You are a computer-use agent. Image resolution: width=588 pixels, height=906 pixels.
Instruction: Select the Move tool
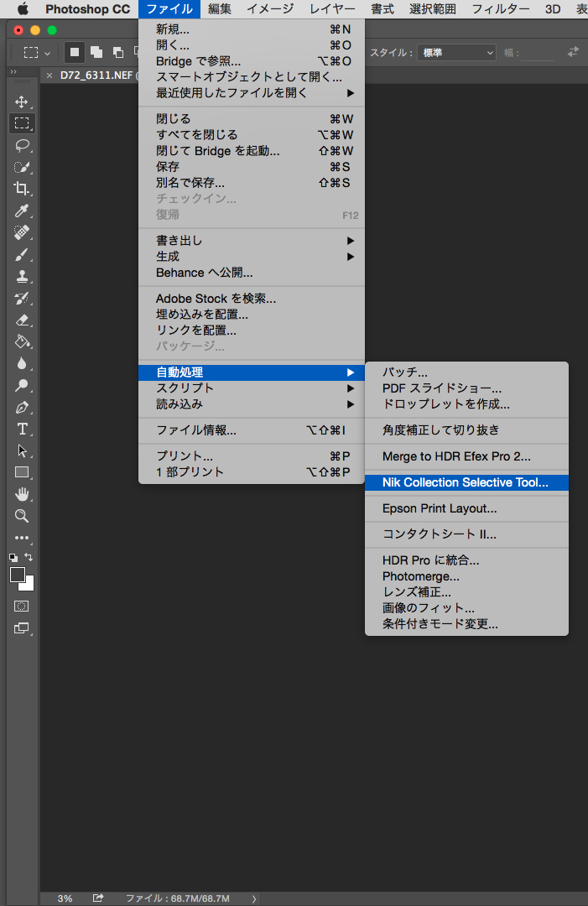click(21, 102)
